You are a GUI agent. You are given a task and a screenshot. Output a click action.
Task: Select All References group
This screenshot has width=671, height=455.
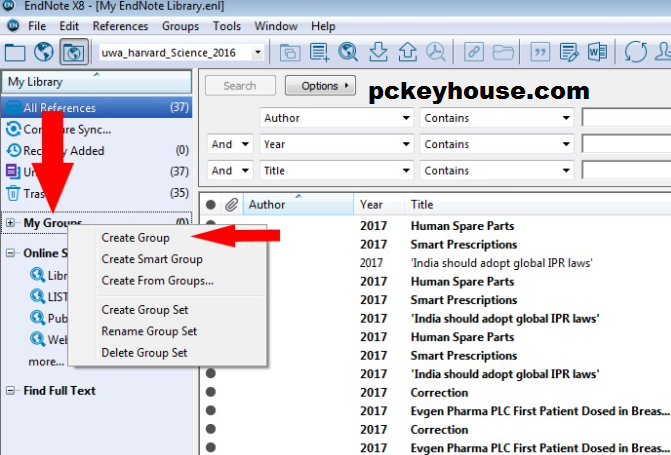point(97,107)
